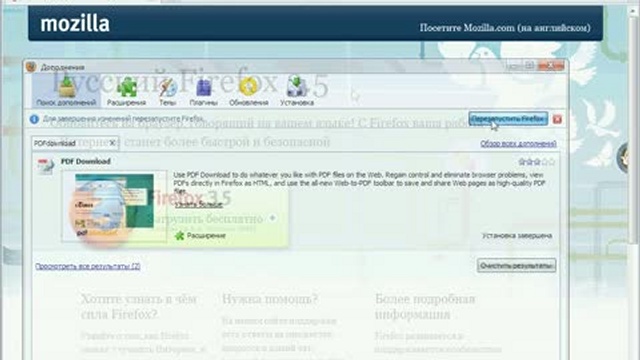The width and height of the screenshot is (640, 360).
Task: Switch to the Расширения tab
Action: (126, 91)
